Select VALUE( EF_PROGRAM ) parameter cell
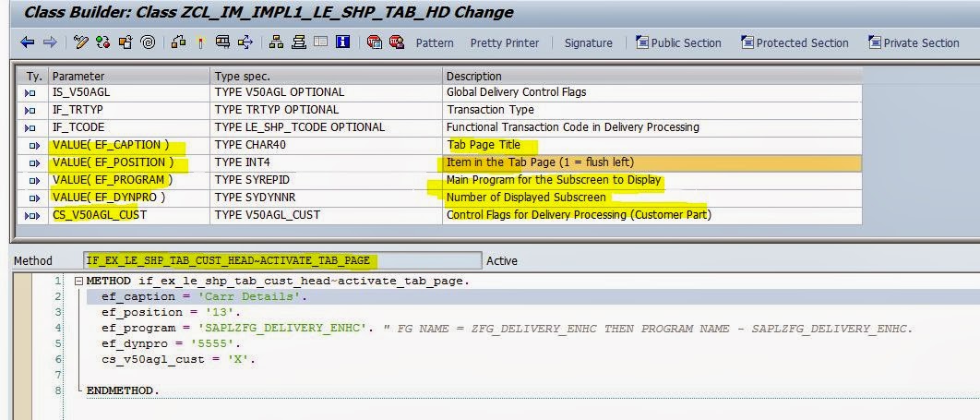The width and height of the screenshot is (980, 420). click(x=129, y=180)
